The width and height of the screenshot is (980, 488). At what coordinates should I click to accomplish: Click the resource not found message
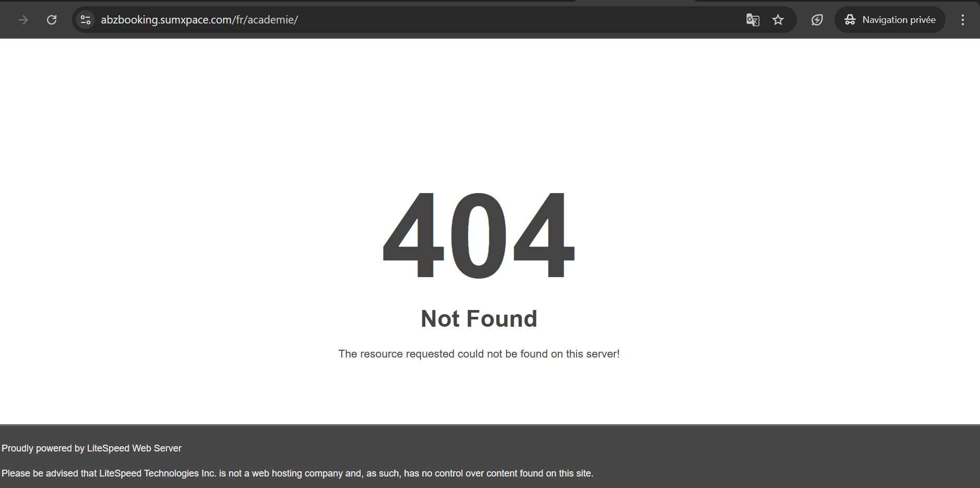click(x=479, y=354)
